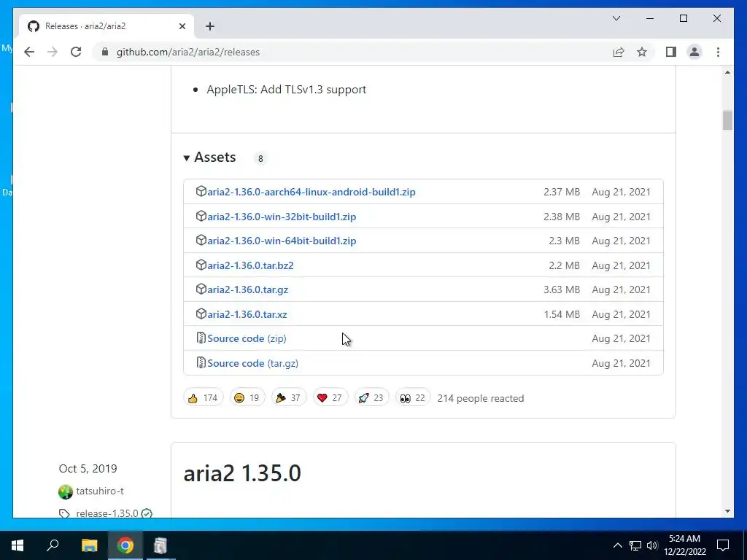The width and height of the screenshot is (747, 560).
Task: Click the 2.3 MB size for win-64bit zip
Action: point(564,241)
